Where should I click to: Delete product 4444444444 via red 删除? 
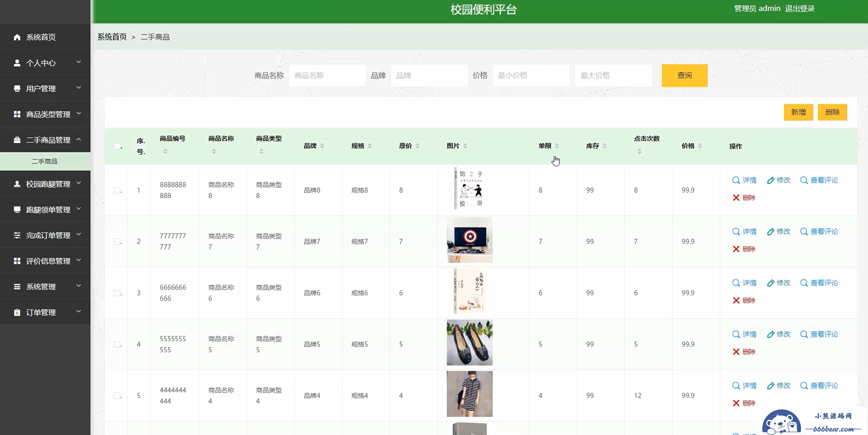coord(744,403)
